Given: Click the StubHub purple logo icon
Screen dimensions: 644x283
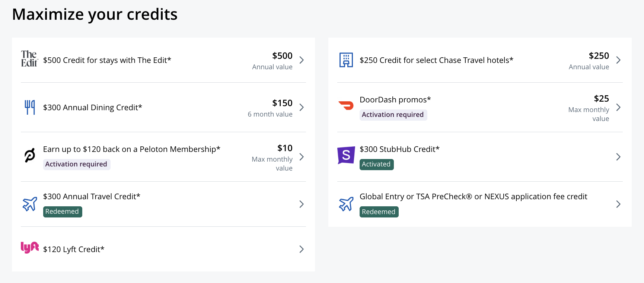Looking at the screenshot, I should [346, 155].
